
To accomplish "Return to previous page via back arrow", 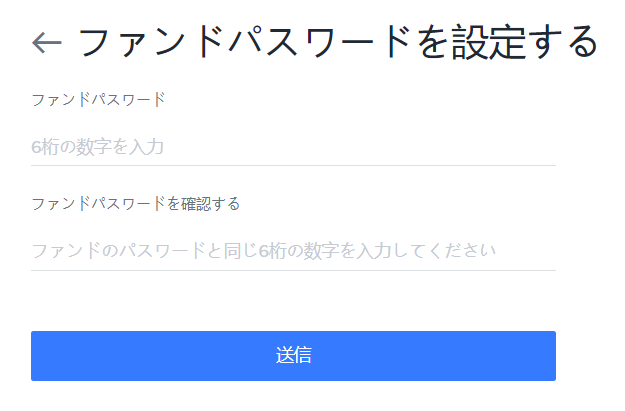I will tap(47, 42).
